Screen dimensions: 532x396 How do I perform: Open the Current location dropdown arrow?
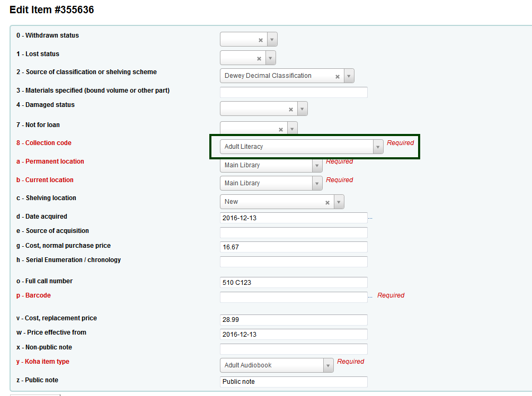(317, 183)
